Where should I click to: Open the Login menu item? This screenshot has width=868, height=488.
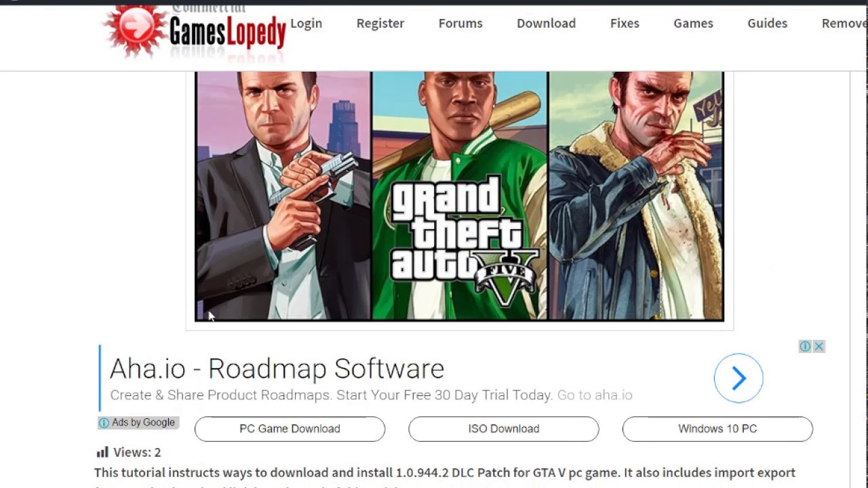[306, 23]
